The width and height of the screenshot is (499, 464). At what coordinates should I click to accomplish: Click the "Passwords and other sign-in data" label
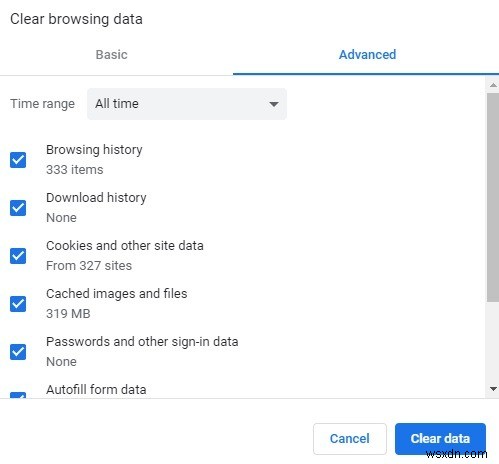pos(142,342)
